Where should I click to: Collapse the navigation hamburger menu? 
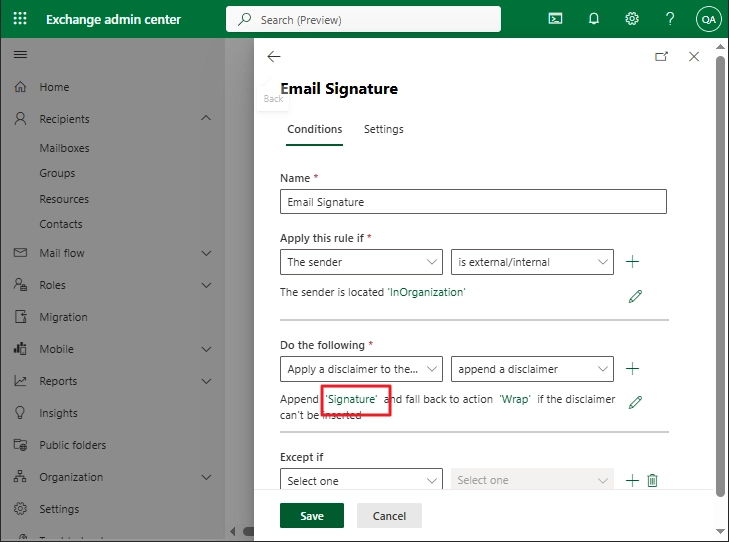[20, 54]
